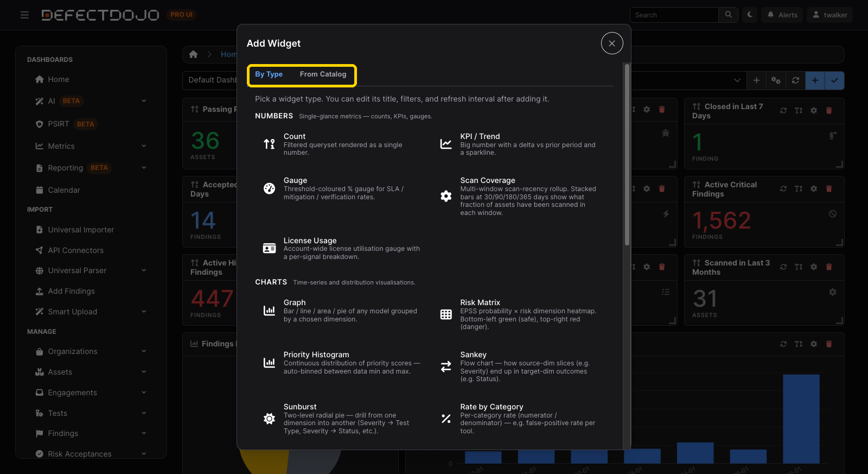
Task: Expand the Organizations chevron
Action: click(x=144, y=351)
